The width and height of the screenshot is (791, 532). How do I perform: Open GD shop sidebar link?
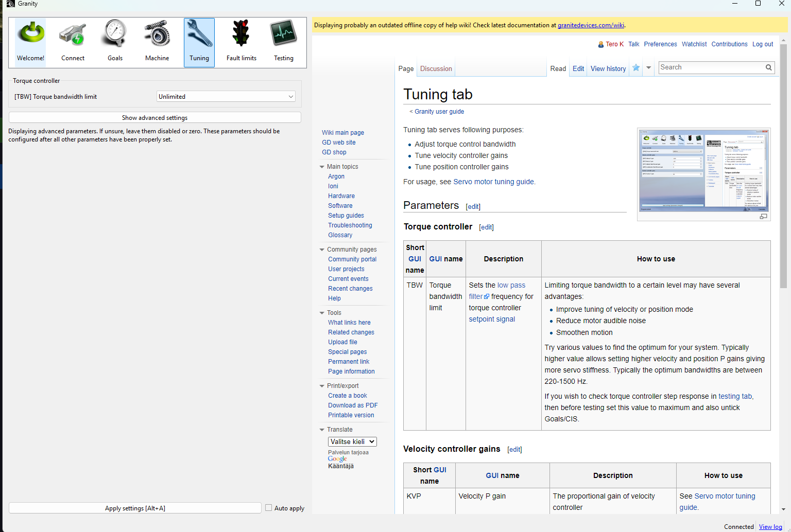coord(334,152)
